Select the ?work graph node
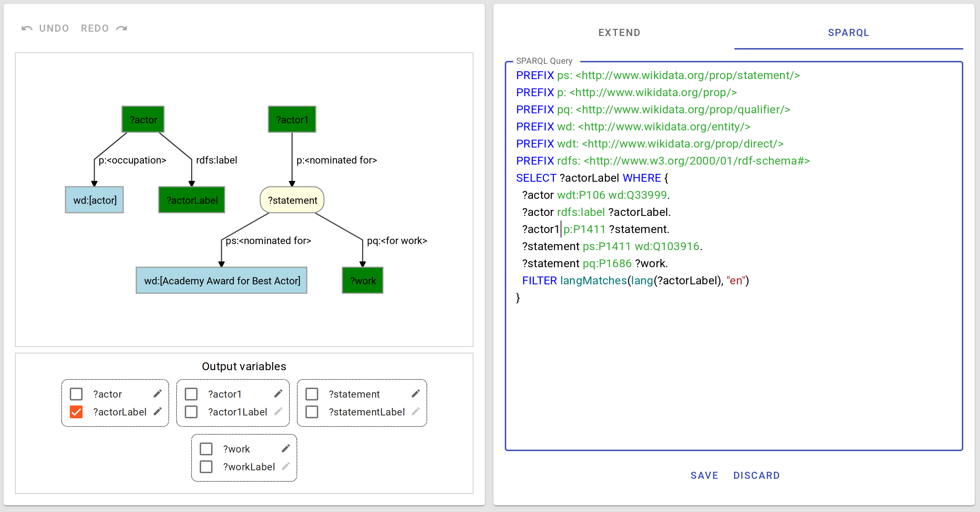Image resolution: width=980 pixels, height=512 pixels. (x=362, y=280)
